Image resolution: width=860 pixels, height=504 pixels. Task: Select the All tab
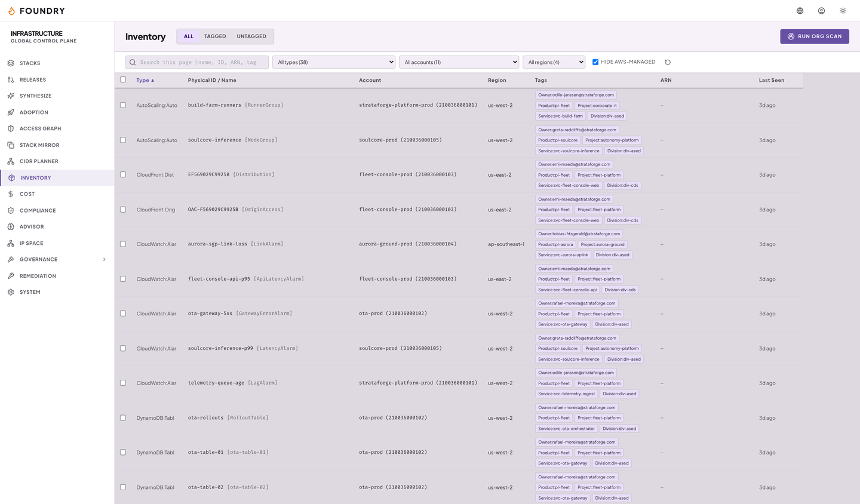coord(189,36)
